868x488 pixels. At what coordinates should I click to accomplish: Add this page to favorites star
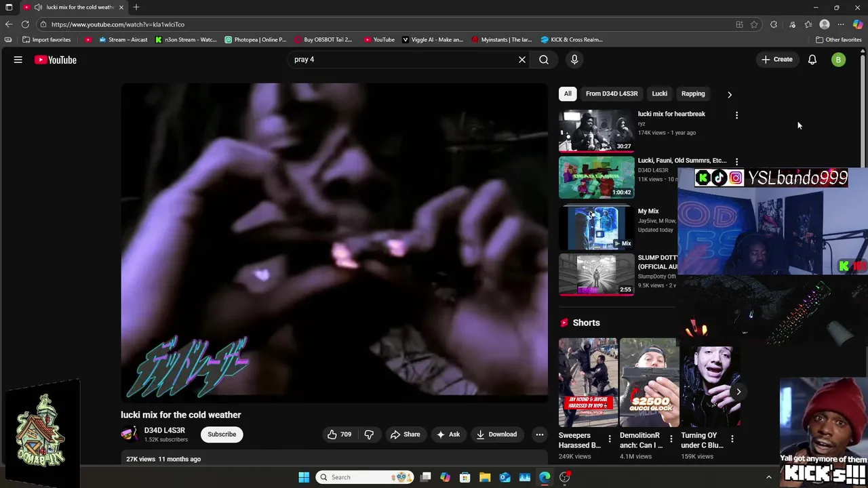754,24
